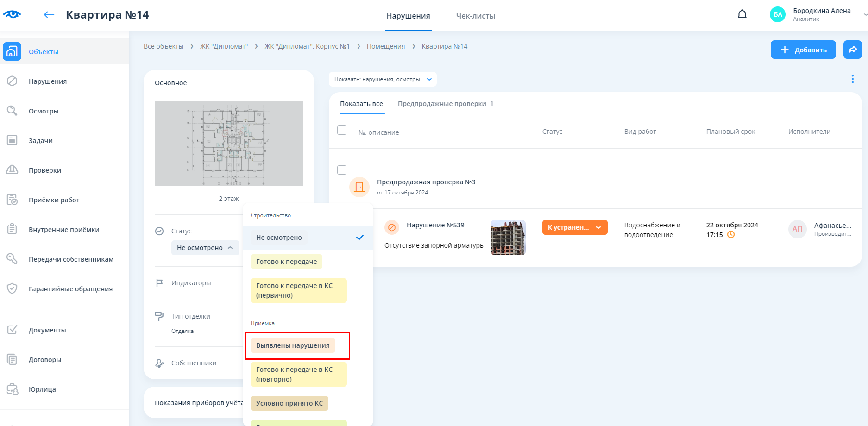Open Передачи собственникам key icon in sidebar
This screenshot has height=426, width=868.
pyautogui.click(x=12, y=259)
